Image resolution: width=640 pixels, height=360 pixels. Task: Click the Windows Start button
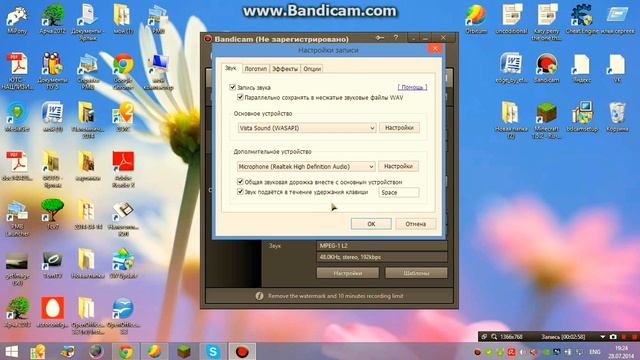click(12, 351)
